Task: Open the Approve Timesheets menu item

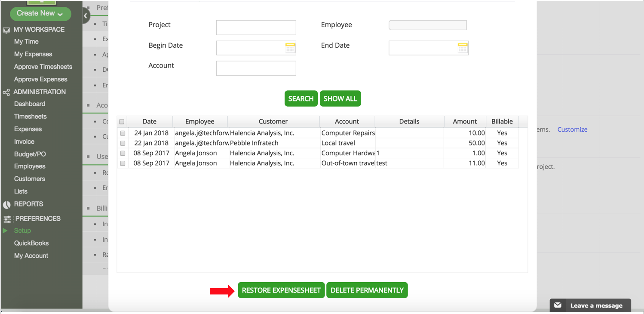Action: coord(43,67)
